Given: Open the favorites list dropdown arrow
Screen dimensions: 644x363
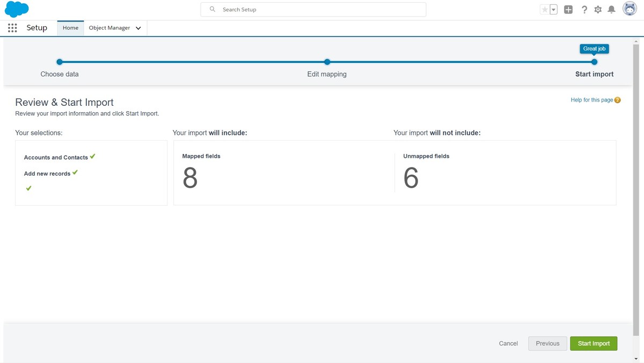Looking at the screenshot, I should 553,9.
